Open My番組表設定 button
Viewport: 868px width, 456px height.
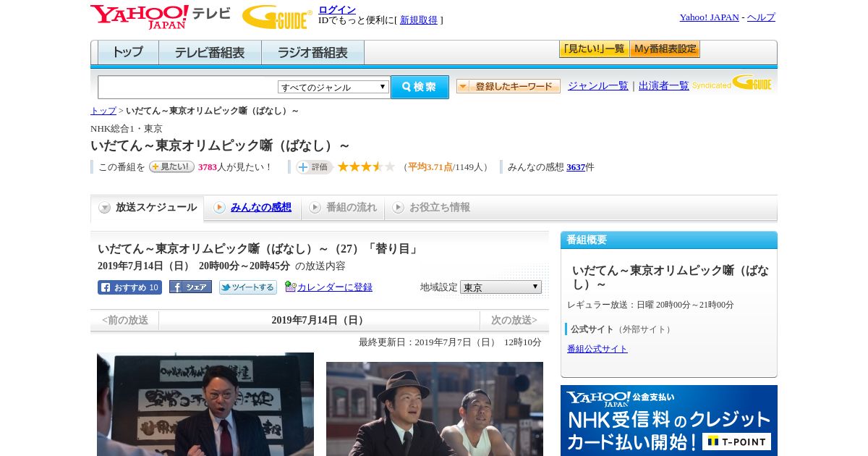665,49
